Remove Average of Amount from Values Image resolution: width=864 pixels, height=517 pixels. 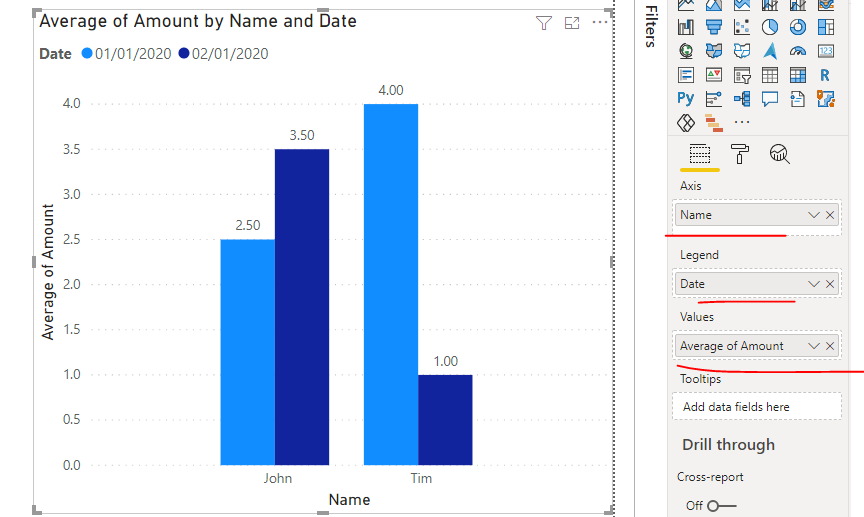830,346
